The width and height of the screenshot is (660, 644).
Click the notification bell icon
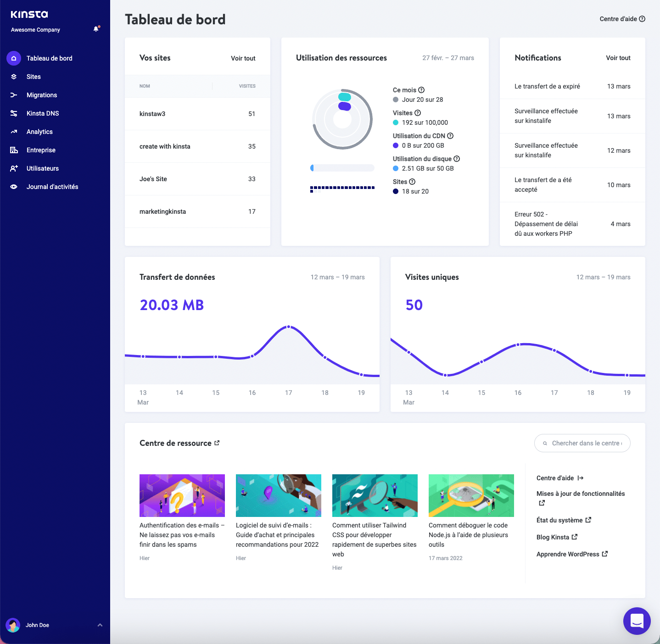96,29
